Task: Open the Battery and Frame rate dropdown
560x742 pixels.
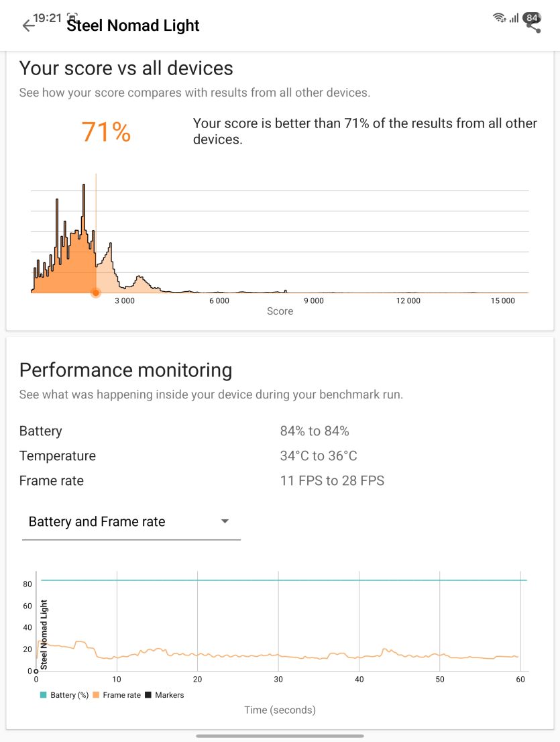Action: [131, 521]
